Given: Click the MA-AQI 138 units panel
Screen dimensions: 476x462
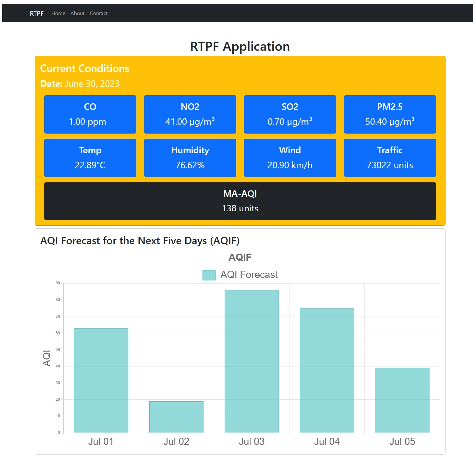Looking at the screenshot, I should 240,201.
